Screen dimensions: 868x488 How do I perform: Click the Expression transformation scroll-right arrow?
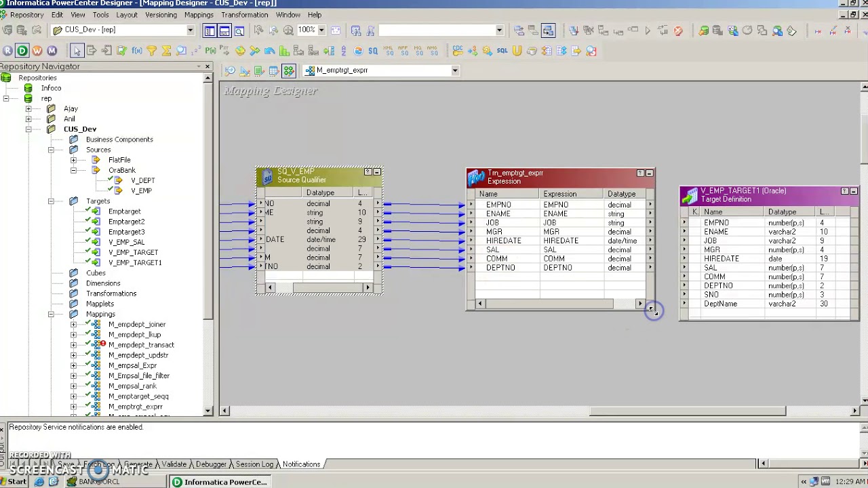pos(639,304)
